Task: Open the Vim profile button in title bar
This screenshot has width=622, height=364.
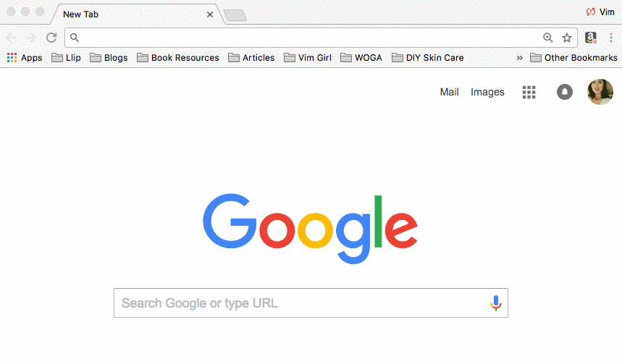Action: 600,12
